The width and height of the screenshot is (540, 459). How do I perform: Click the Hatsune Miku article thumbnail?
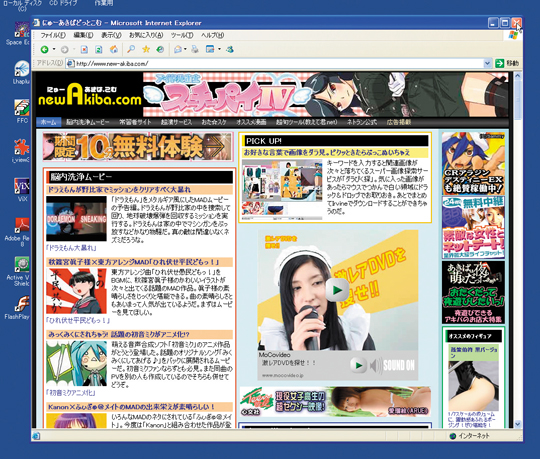coord(76,364)
